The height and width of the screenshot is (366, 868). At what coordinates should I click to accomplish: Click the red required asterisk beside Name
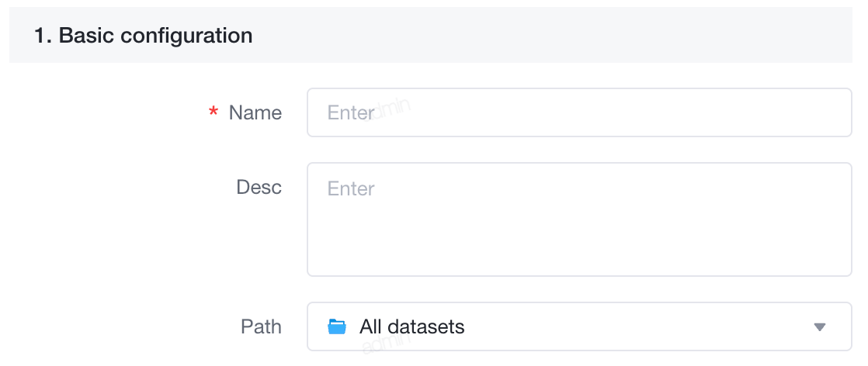pos(214,113)
